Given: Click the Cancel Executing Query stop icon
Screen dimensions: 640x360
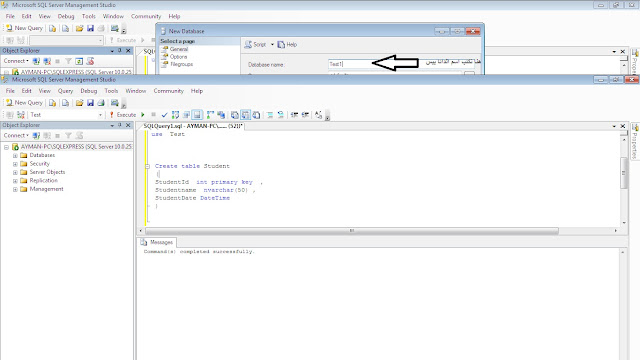Looking at the screenshot, I should 153,115.
